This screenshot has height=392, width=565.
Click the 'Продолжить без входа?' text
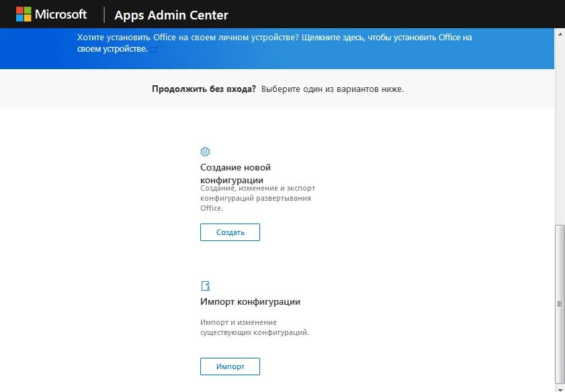[x=204, y=89]
